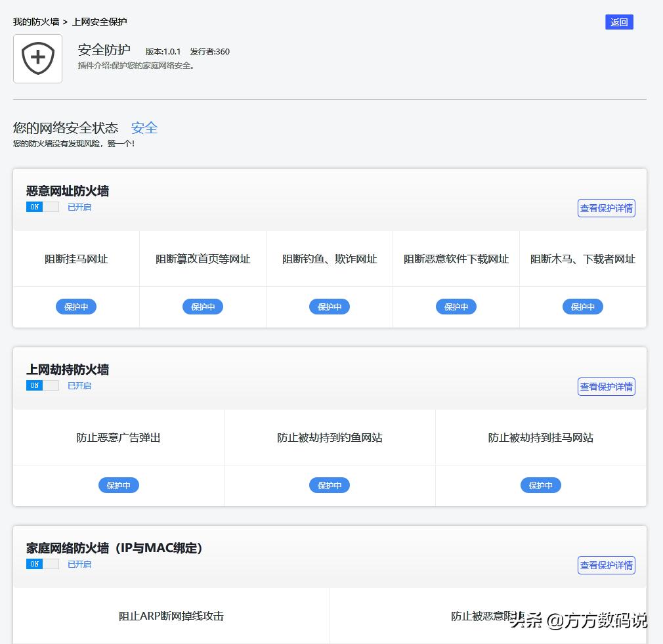Click 保护中 badge under 防止被劫持到钓鱼网站

329,485
